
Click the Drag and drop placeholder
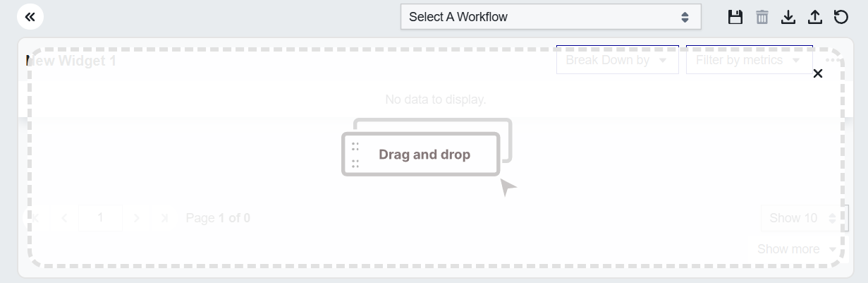[424, 155]
